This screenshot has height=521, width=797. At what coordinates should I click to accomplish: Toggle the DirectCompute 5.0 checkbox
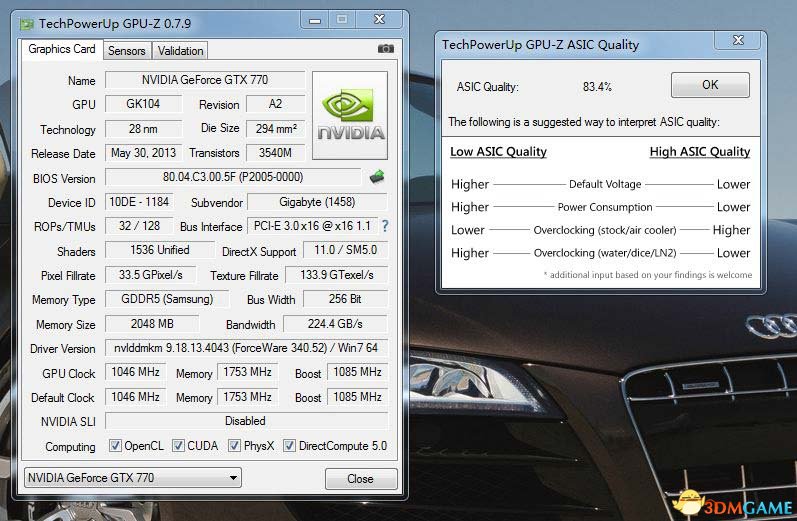pyautogui.click(x=290, y=446)
